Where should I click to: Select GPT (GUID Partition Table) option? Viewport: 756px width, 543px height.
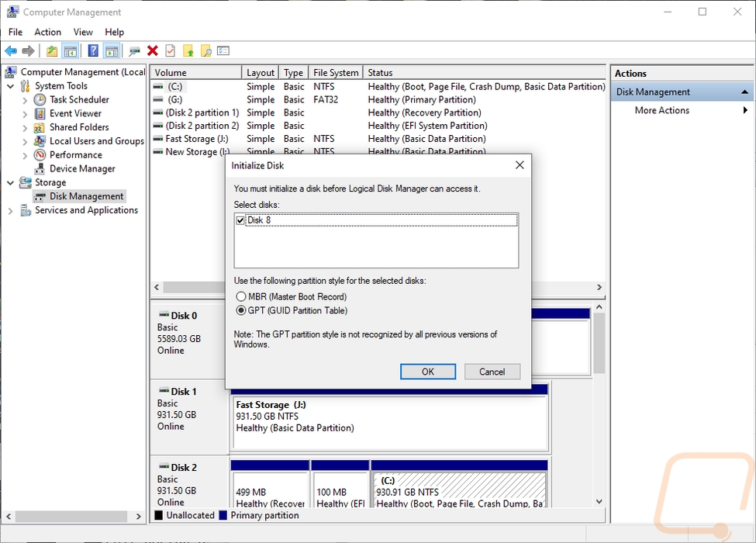click(241, 311)
